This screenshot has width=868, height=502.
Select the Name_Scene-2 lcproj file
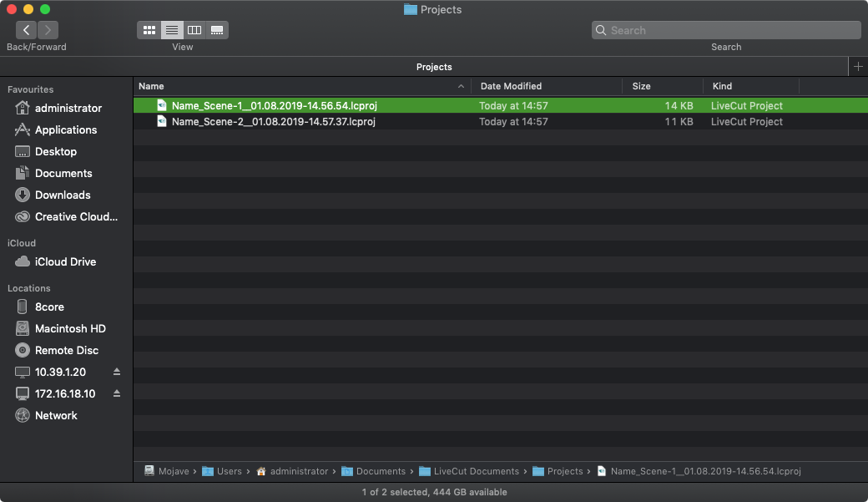click(x=501, y=121)
